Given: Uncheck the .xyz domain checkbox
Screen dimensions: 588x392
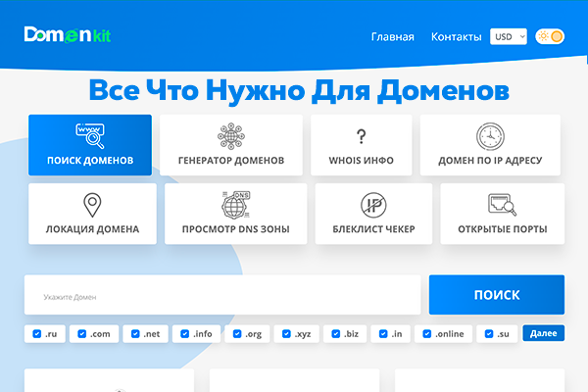Looking at the screenshot, I should 286,334.
